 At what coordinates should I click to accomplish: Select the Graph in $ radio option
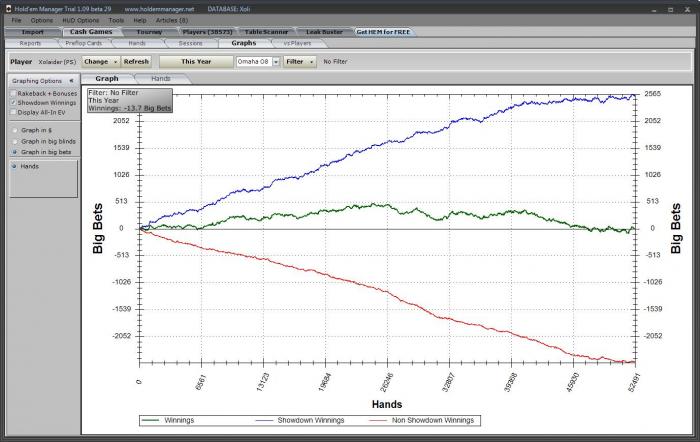[x=13, y=130]
